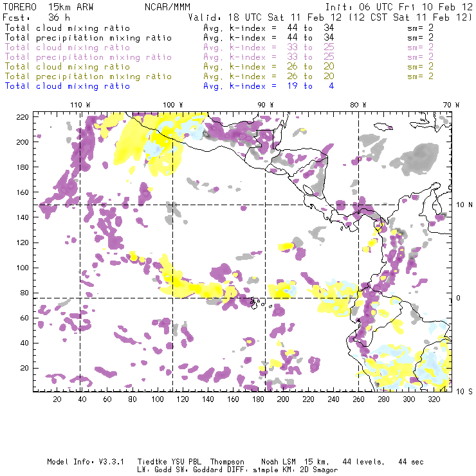Select the '44 levels,' text

click(363, 462)
